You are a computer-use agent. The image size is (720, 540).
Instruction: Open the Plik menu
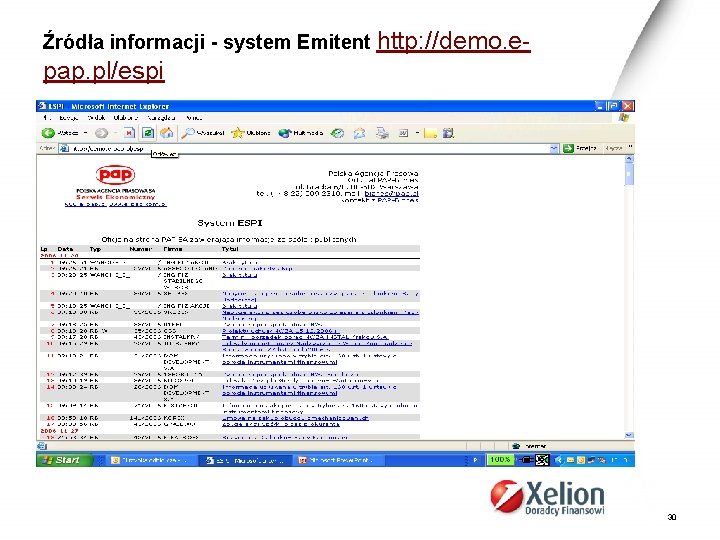(45, 118)
